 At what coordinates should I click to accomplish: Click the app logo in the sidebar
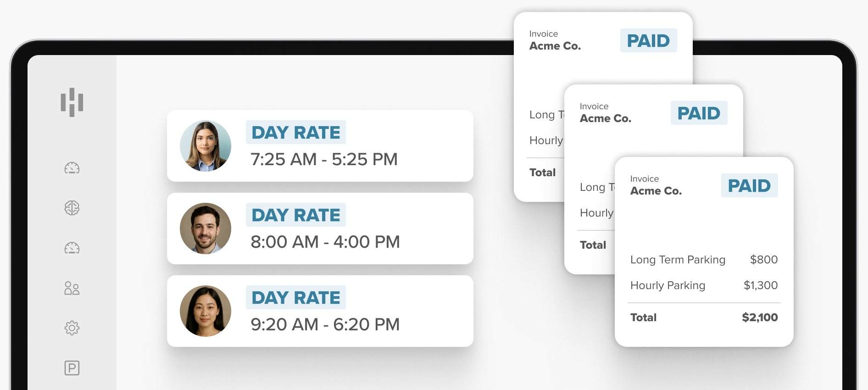[x=72, y=102]
